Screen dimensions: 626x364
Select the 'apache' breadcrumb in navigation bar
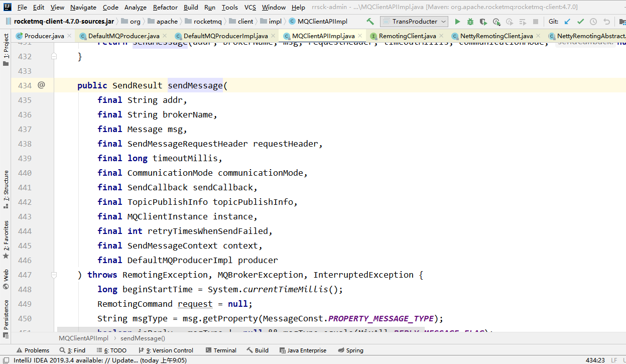pos(164,22)
